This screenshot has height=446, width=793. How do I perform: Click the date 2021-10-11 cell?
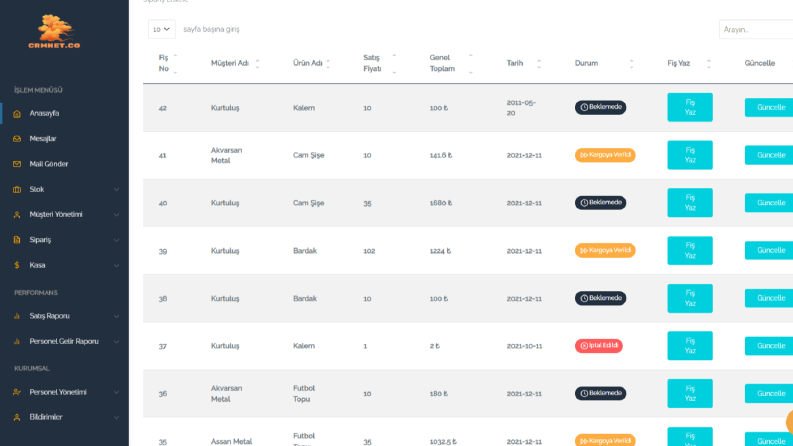(524, 346)
